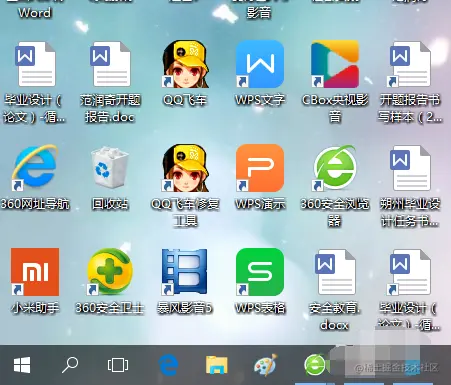Screen dimensions: 451x385
Task: Click the 暴风影音5 label text
Action: pyautogui.click(x=185, y=308)
